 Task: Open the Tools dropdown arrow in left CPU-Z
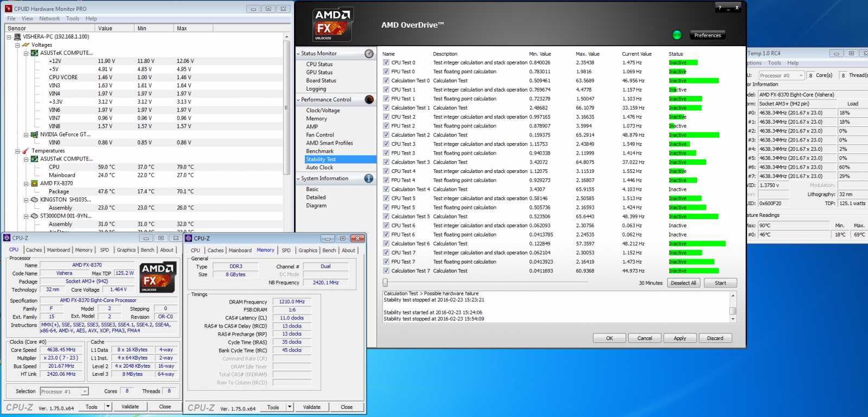click(x=108, y=406)
